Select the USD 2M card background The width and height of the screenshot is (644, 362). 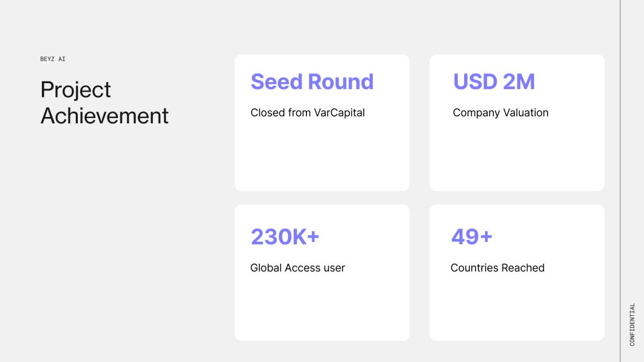pos(517,156)
